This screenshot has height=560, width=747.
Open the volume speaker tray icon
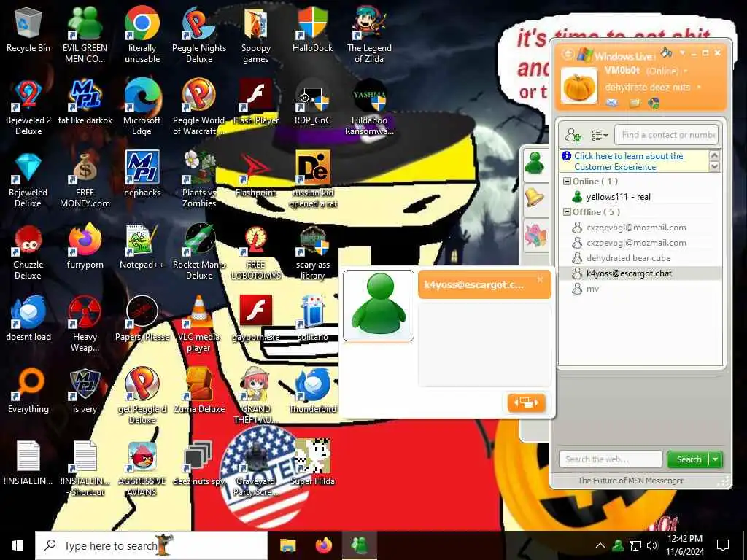[652, 545]
